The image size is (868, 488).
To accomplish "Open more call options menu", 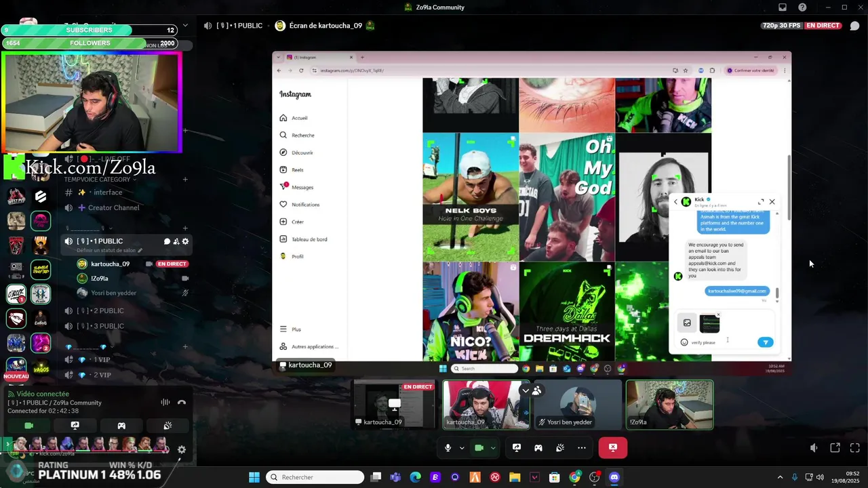I will click(x=582, y=448).
